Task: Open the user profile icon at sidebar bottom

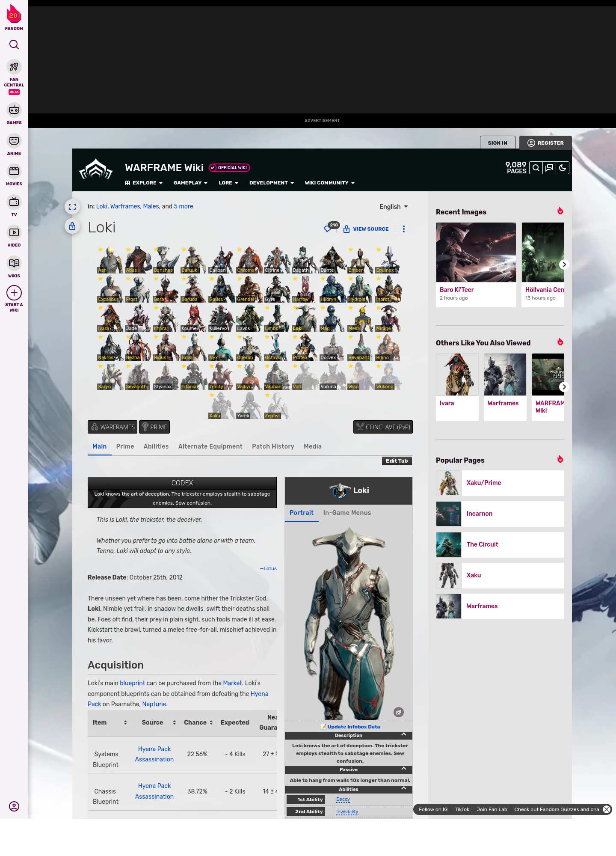Action: (x=14, y=806)
